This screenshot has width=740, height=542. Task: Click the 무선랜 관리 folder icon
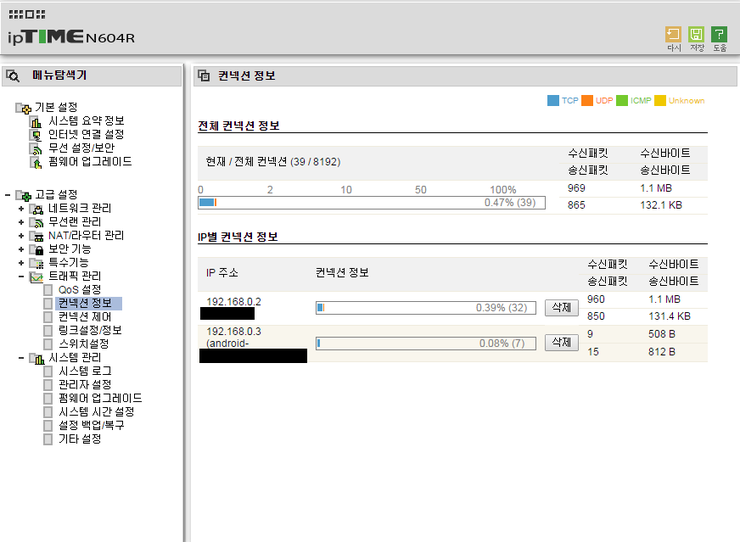pos(36,222)
